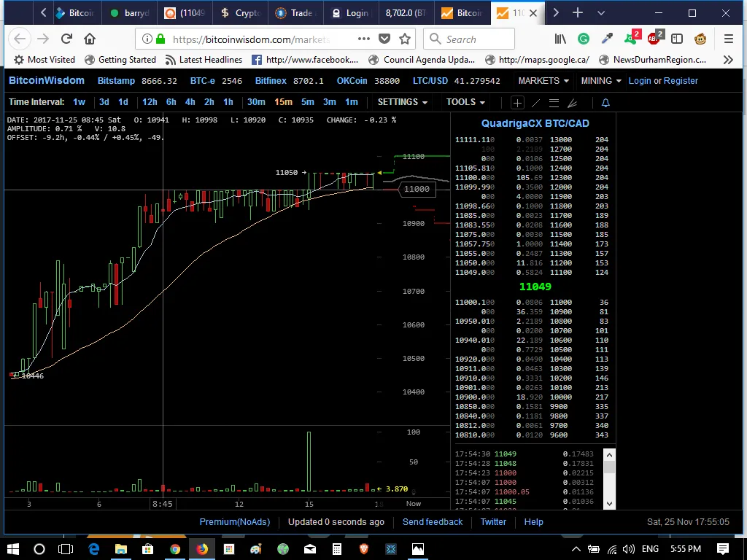Screen dimensions: 747x560
Task: Select the fan lines drawing tool
Action: (572, 102)
